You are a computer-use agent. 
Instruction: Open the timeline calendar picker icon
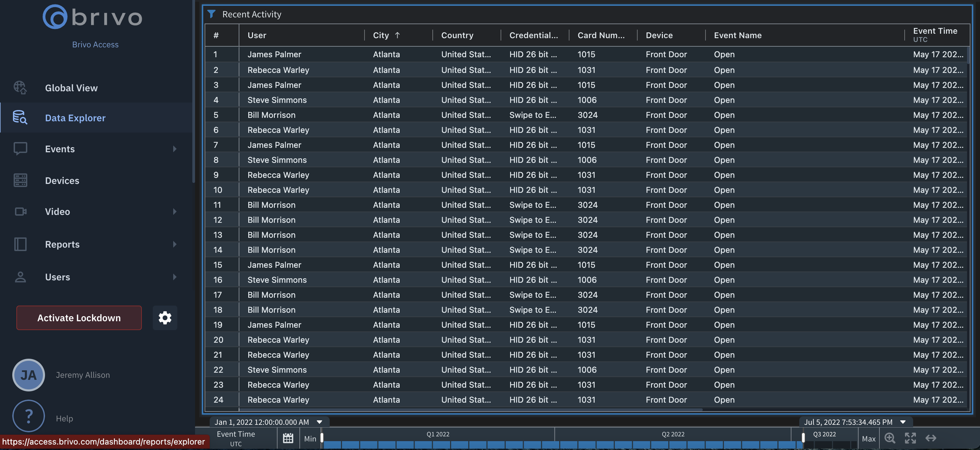(288, 438)
